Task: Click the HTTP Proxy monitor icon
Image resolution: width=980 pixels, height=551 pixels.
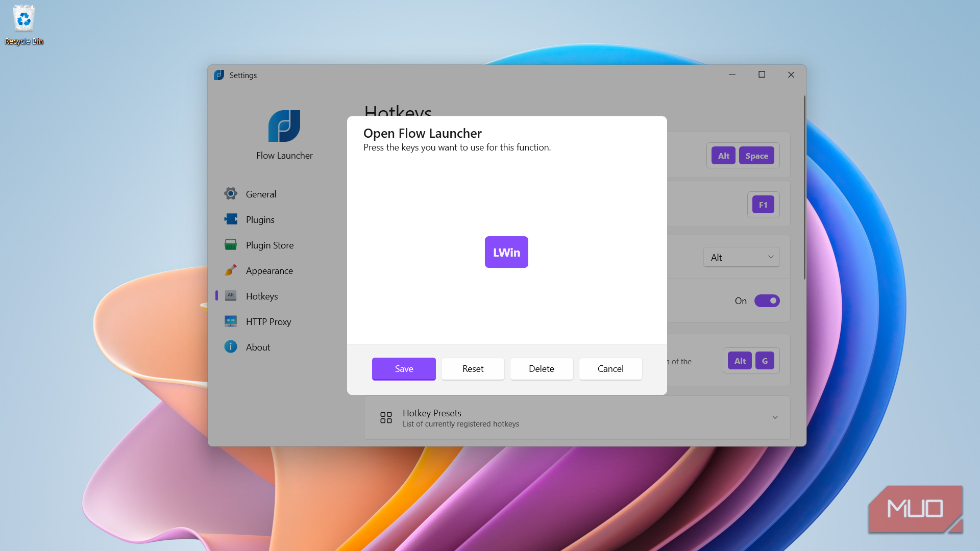Action: 231,321
